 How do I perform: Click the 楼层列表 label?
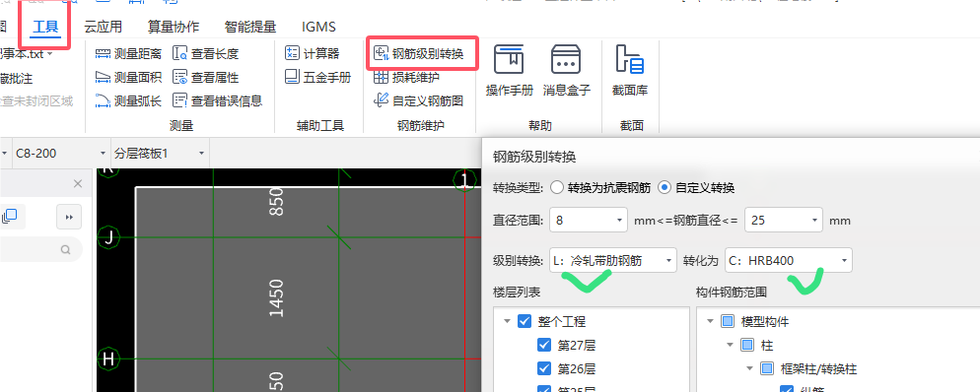(517, 293)
